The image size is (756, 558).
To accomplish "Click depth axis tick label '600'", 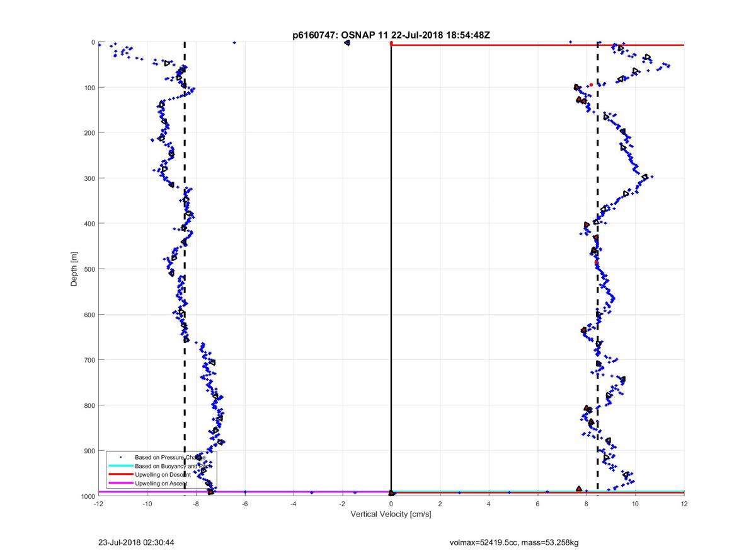I will click(89, 315).
